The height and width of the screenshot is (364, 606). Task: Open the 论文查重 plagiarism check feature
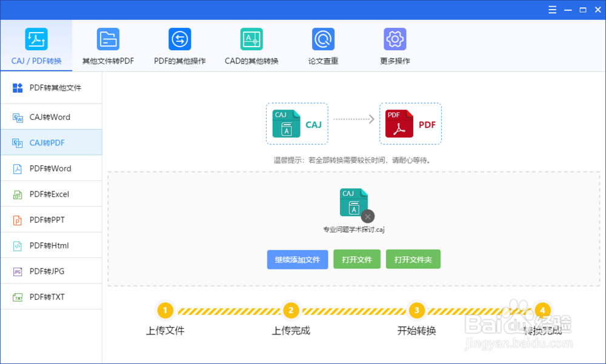click(323, 45)
